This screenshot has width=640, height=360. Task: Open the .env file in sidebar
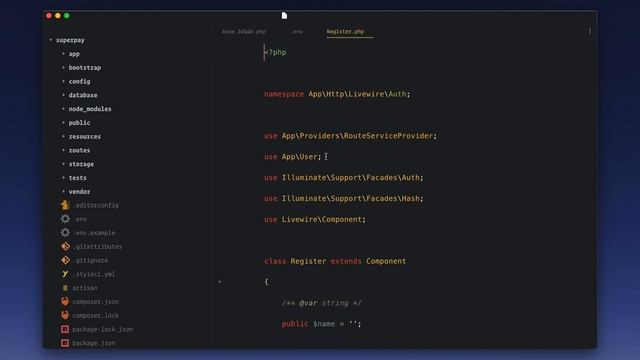pos(80,219)
